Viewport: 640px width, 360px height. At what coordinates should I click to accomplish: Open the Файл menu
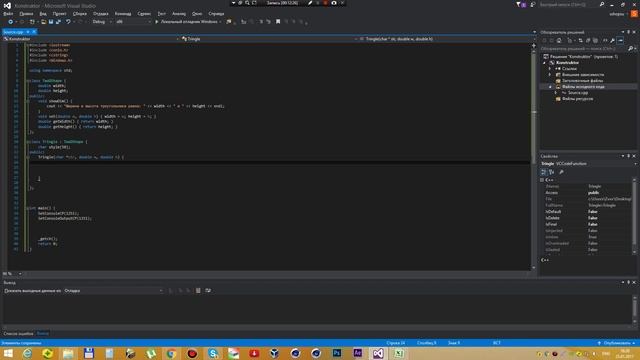8,13
